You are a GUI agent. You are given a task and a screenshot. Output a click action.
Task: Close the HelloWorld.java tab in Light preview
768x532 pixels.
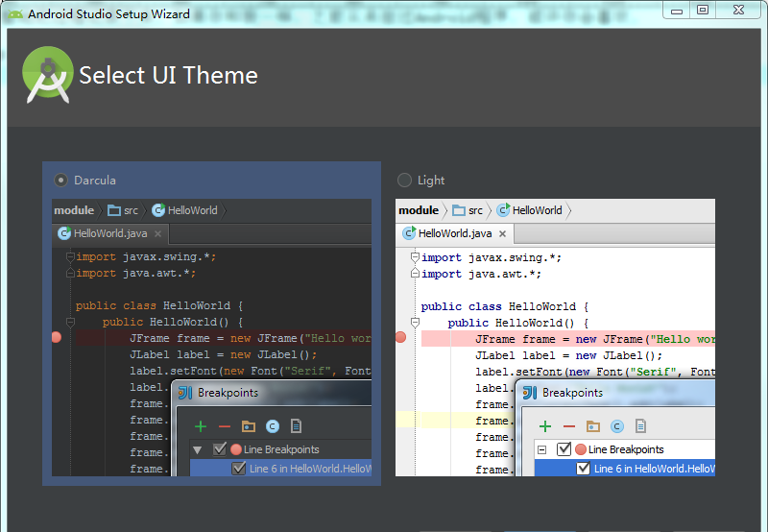tap(502, 233)
